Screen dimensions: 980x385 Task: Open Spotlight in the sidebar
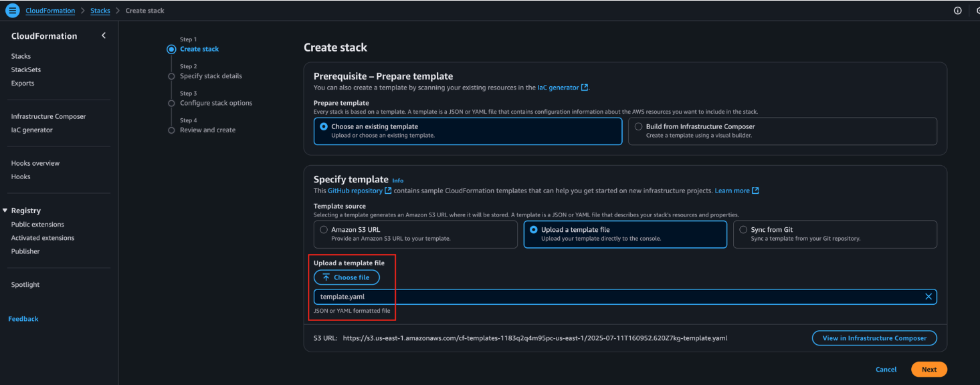[x=25, y=285]
